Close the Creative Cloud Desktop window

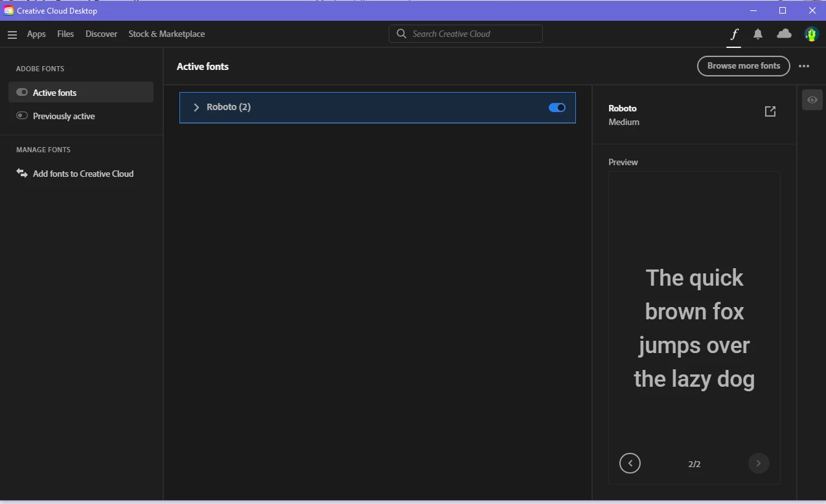tap(812, 10)
